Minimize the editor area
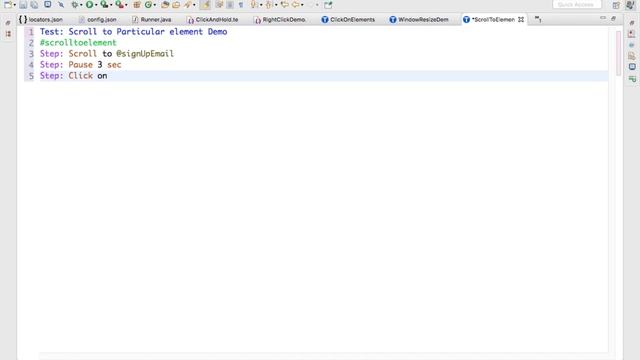Image resolution: width=640 pixels, height=360 pixels. coord(603,18)
